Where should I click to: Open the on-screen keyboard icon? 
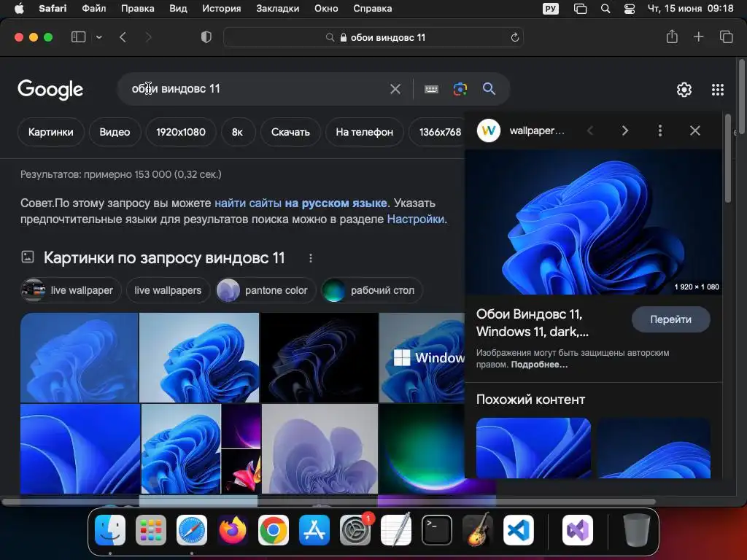click(431, 89)
